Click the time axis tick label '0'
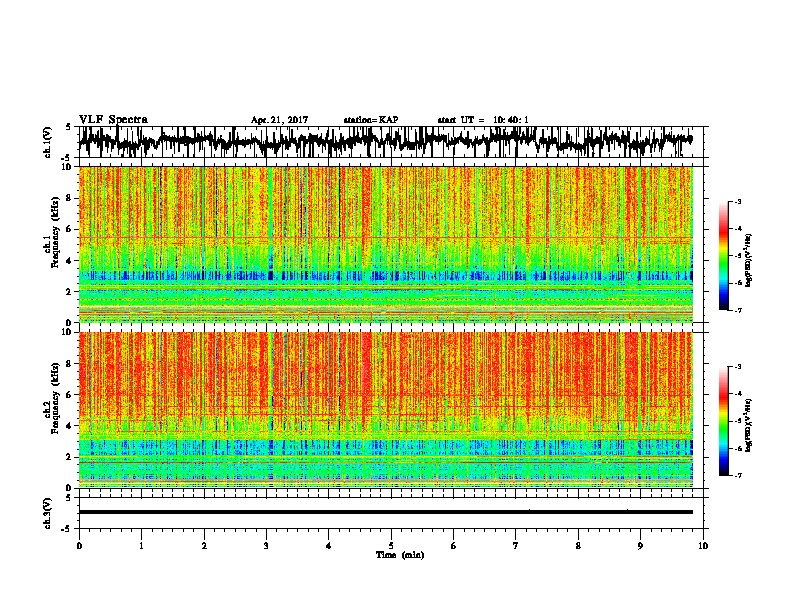The image size is (792, 612). click(79, 546)
